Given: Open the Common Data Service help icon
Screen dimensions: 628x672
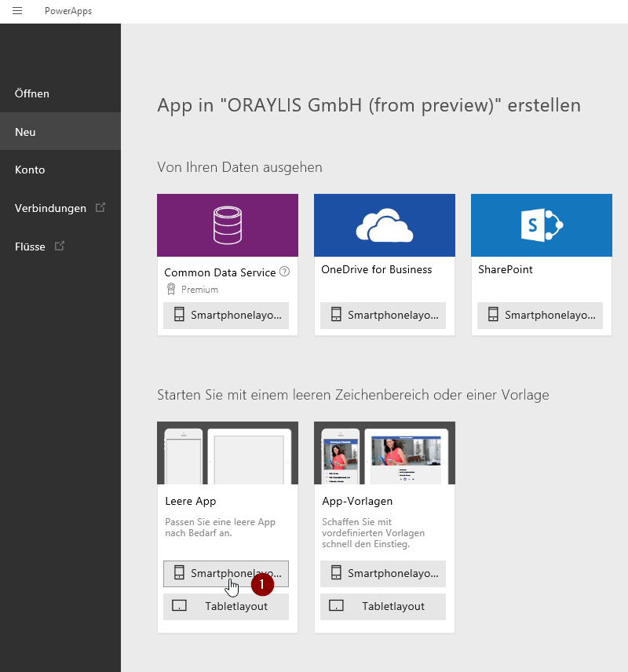Looking at the screenshot, I should point(285,272).
